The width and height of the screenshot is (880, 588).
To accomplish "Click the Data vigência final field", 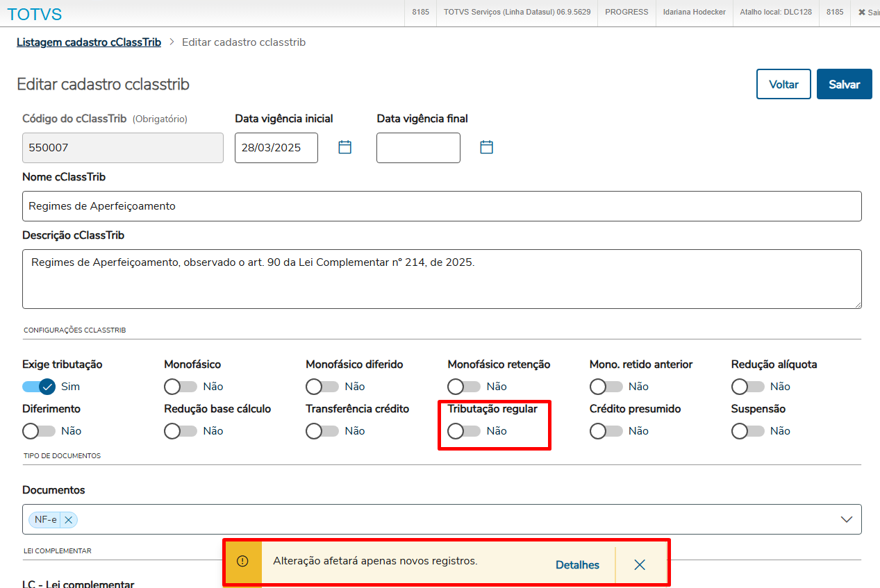I will pyautogui.click(x=418, y=148).
